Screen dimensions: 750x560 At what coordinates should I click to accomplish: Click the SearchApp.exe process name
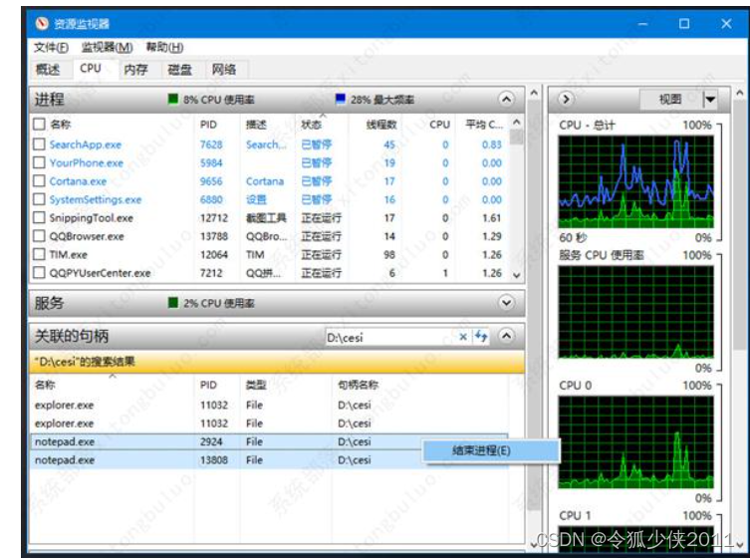click(x=85, y=144)
